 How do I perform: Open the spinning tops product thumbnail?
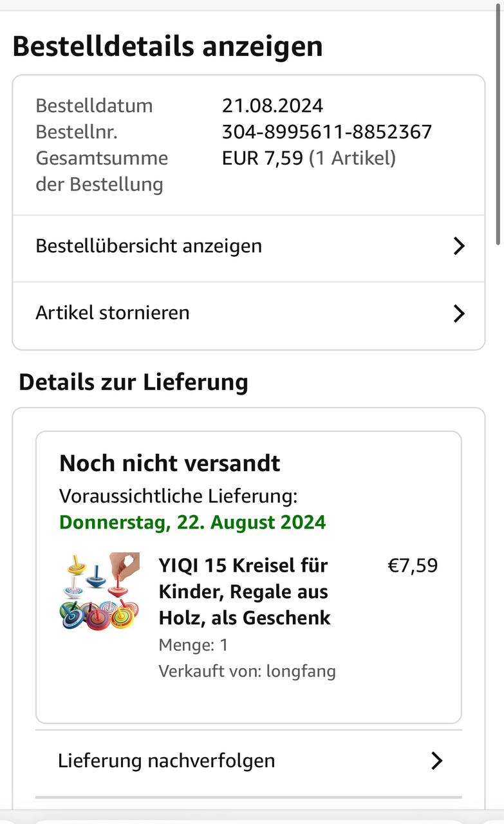coord(100,591)
